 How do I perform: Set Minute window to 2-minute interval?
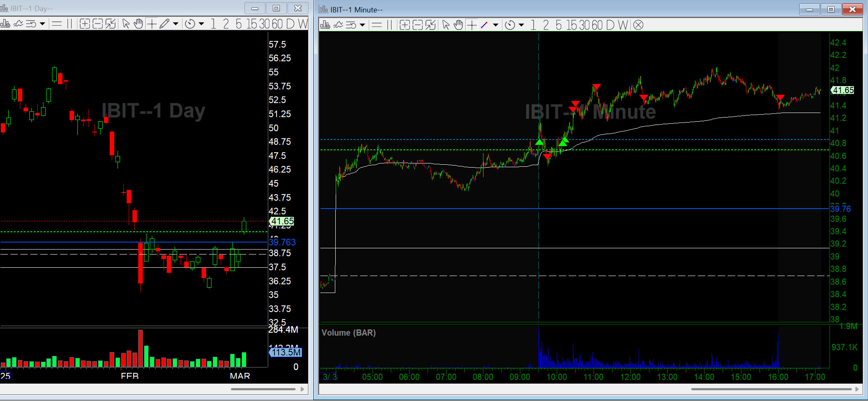coord(546,25)
